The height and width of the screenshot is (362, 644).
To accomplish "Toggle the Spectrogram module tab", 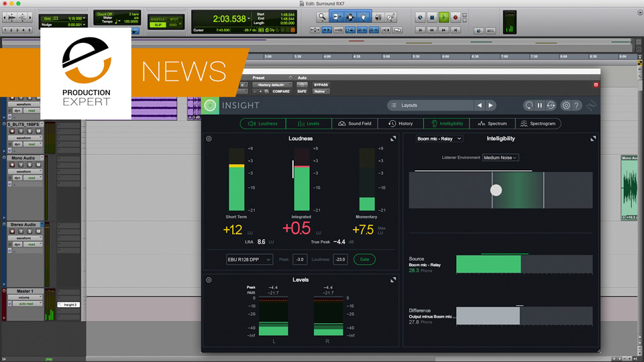I will (538, 123).
